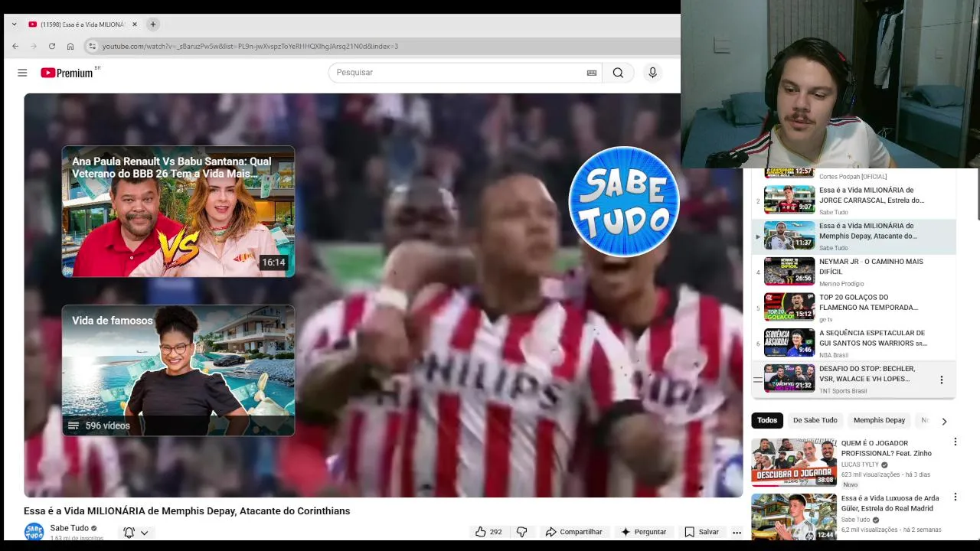The height and width of the screenshot is (551, 980).
Task: Show more filter chips with right arrow
Action: tap(944, 421)
